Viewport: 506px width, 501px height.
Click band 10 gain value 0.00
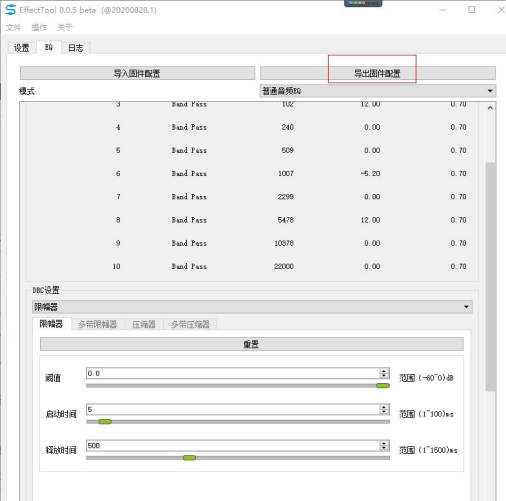pyautogui.click(x=372, y=266)
